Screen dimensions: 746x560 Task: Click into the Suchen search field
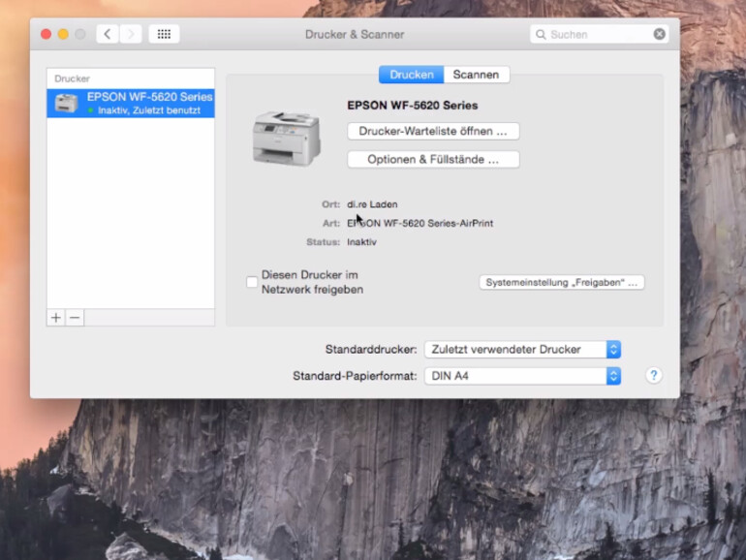click(x=599, y=34)
